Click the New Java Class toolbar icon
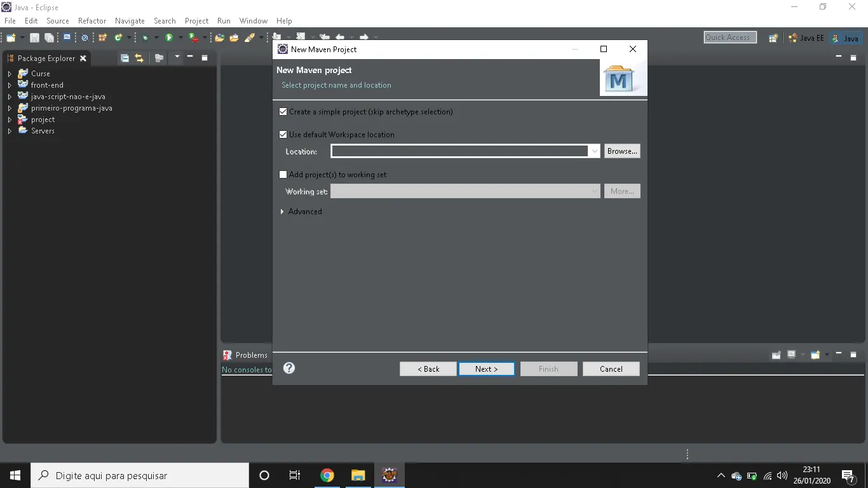 118,38
